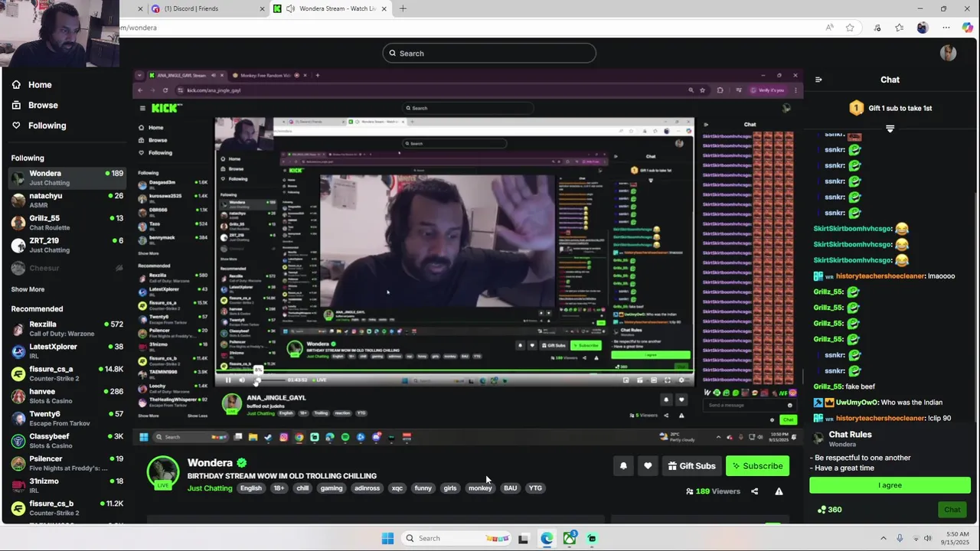The height and width of the screenshot is (551, 980).
Task: Open volume control in system tray
Action: click(927, 538)
